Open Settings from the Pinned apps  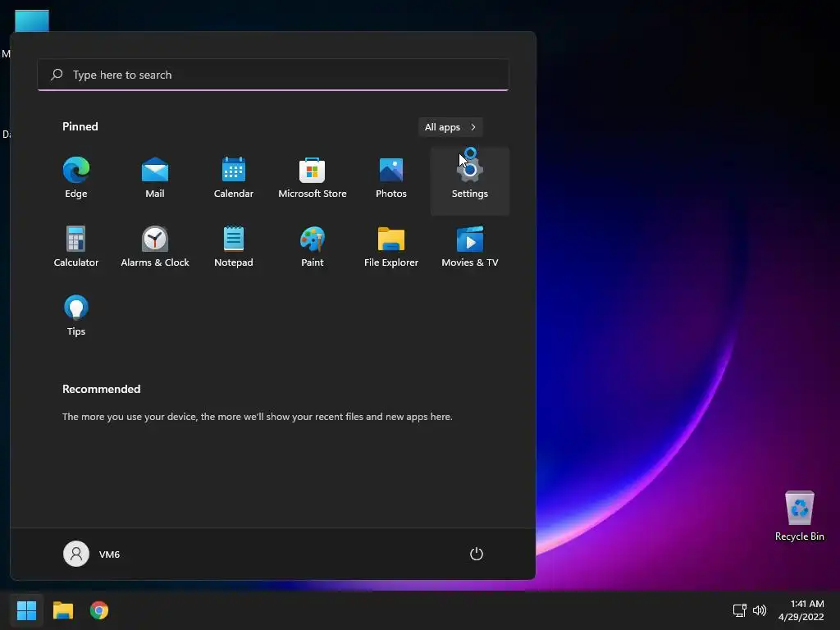(x=470, y=181)
